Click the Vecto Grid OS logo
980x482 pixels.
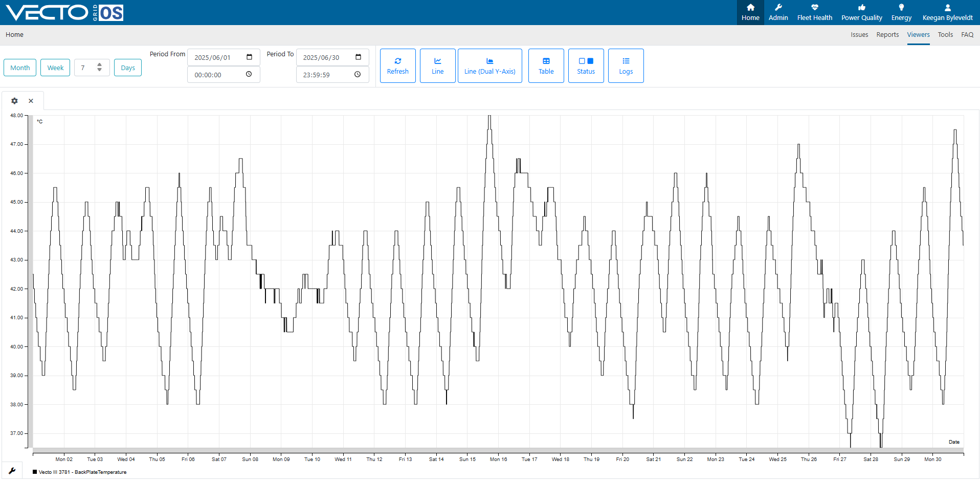click(x=64, y=12)
